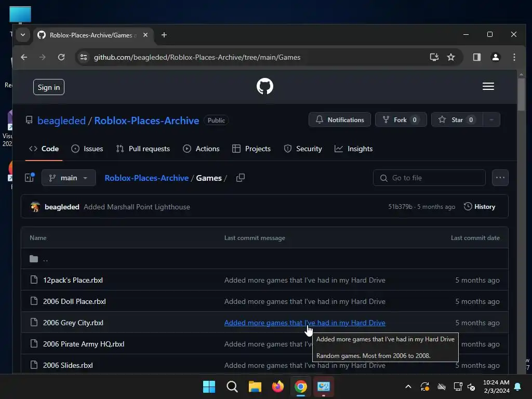532x399 pixels.
Task: View site information icon in address bar
Action: coord(84,57)
